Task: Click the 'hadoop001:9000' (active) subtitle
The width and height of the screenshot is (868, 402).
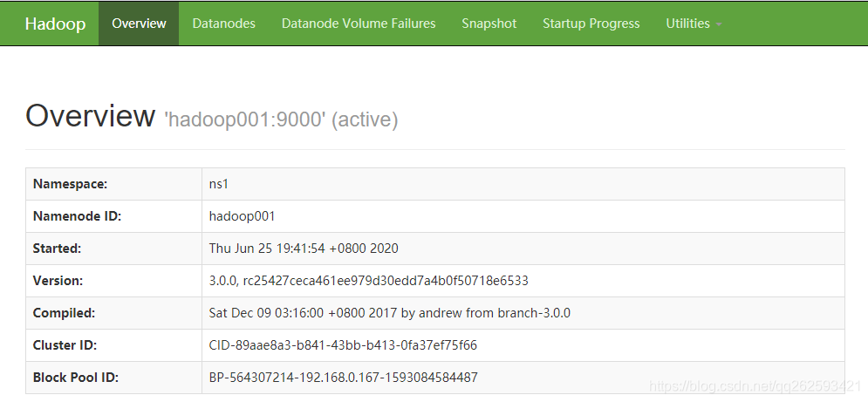Action: point(281,119)
